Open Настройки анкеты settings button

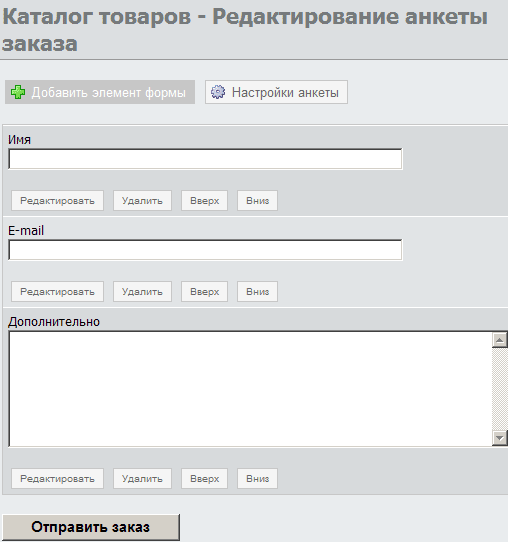[x=276, y=92]
